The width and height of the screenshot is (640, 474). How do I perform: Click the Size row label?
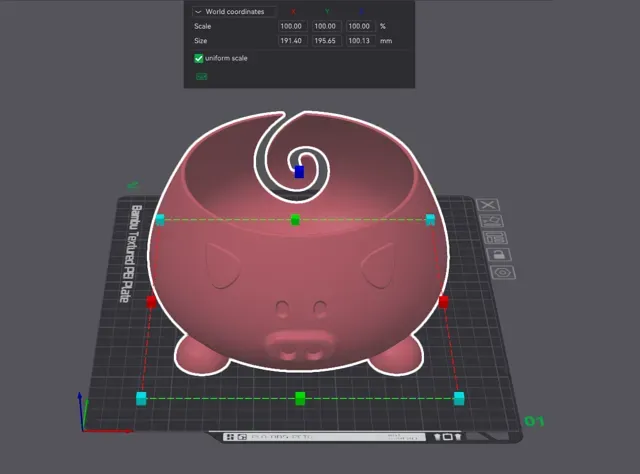click(x=200, y=41)
